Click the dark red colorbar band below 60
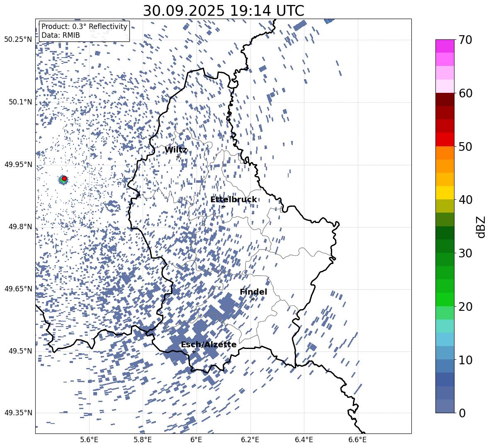The width and height of the screenshot is (491, 448). (x=445, y=99)
